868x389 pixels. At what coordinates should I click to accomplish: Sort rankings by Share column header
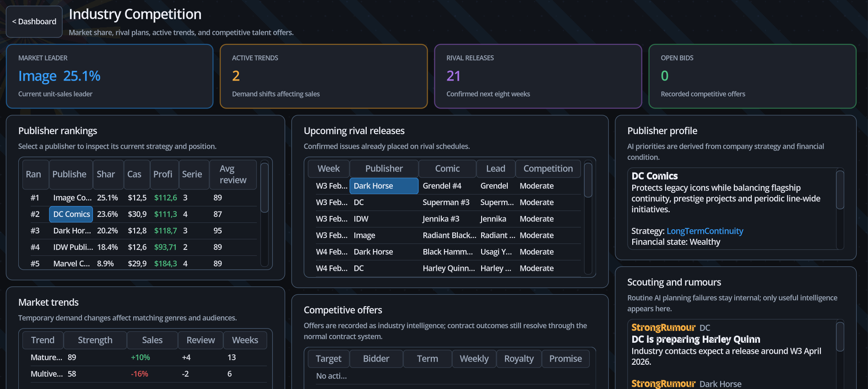click(x=108, y=174)
